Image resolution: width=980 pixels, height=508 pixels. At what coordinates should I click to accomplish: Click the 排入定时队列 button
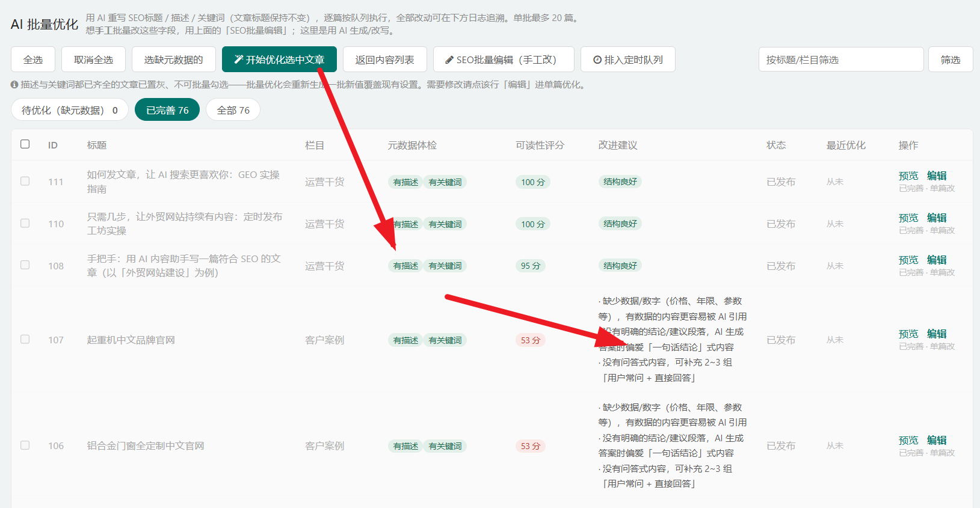[628, 60]
